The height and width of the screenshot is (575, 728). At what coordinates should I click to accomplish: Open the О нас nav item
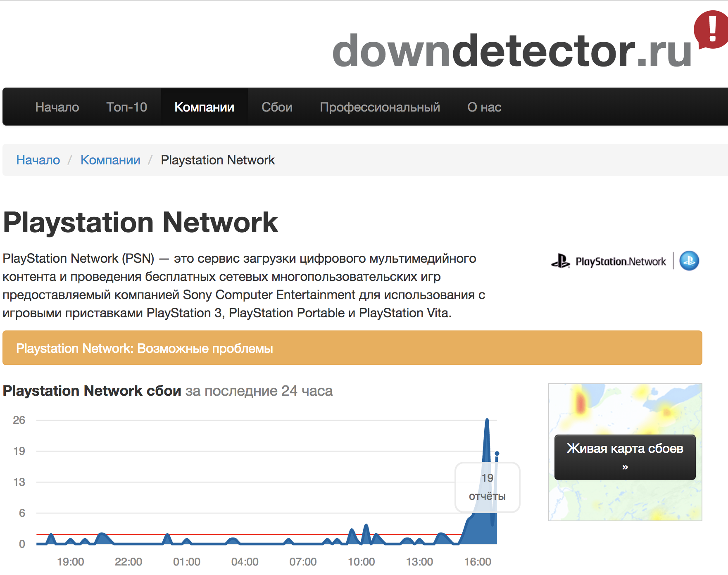(484, 107)
